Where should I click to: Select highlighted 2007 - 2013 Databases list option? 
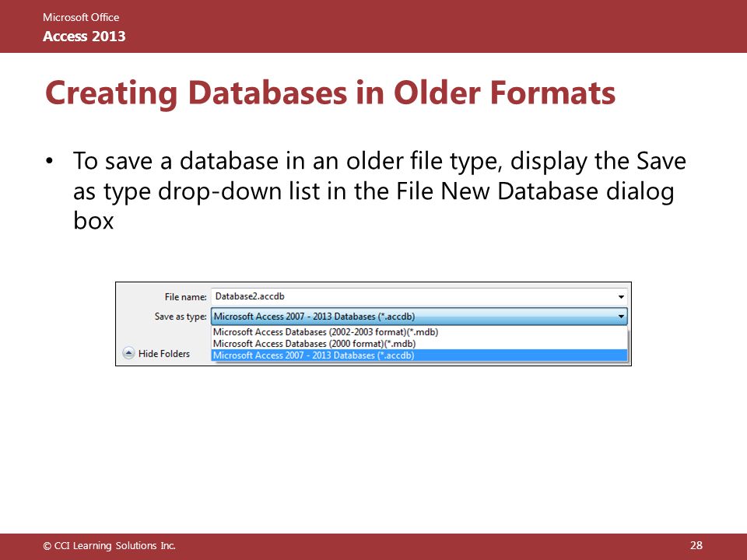(419, 355)
